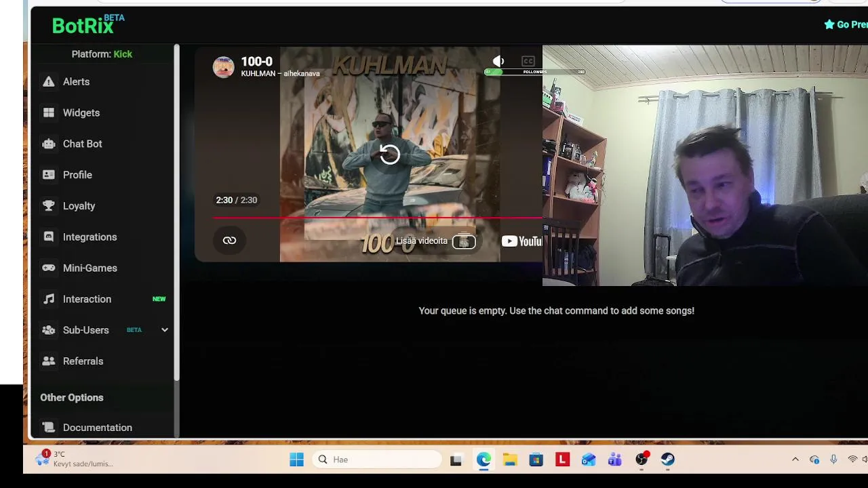Screen dimensions: 868x488
Task: Click the Referrals group icon
Action: pos(49,361)
